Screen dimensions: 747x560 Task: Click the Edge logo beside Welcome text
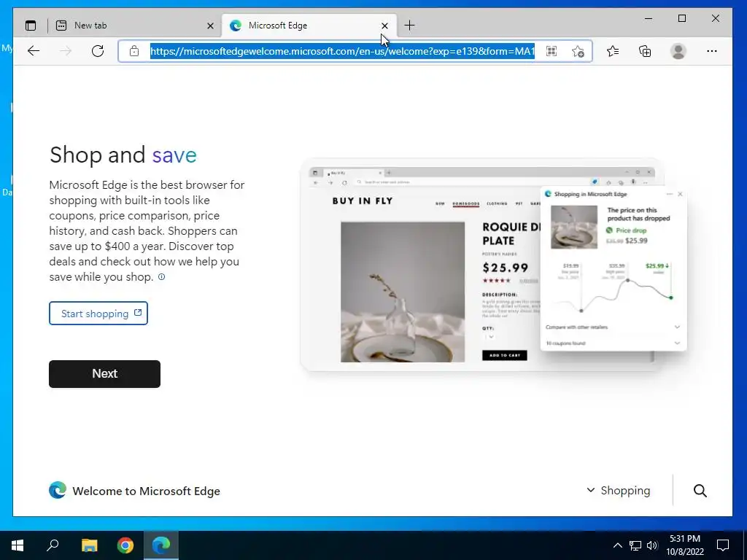58,491
